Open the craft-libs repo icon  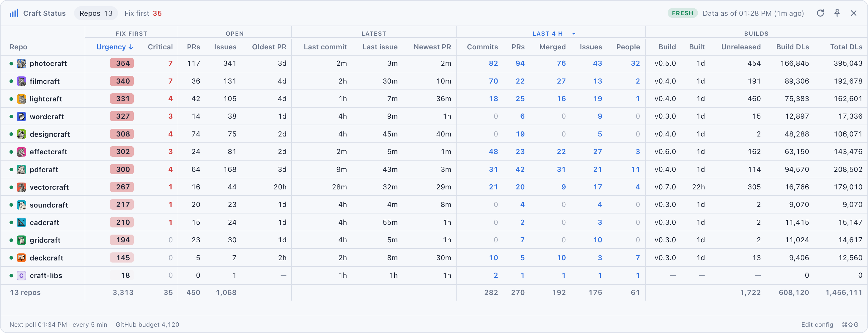pos(22,275)
